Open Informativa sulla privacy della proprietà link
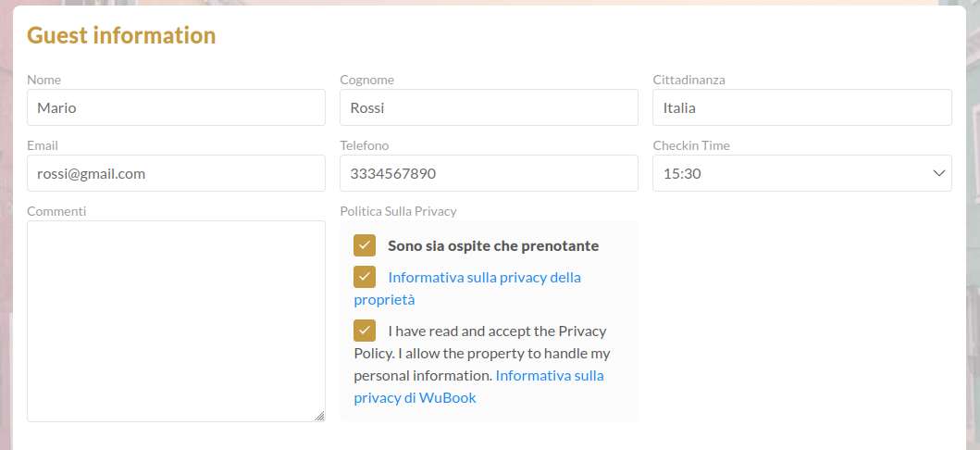 coord(467,288)
